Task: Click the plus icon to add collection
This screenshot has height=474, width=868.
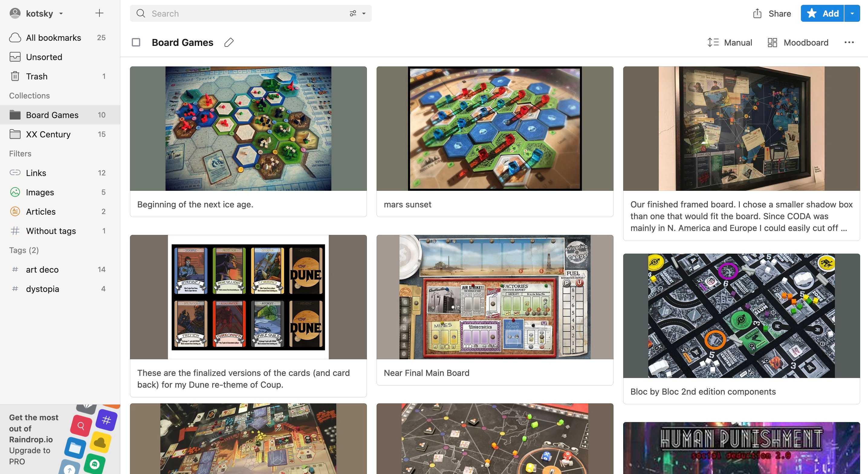Action: click(99, 14)
